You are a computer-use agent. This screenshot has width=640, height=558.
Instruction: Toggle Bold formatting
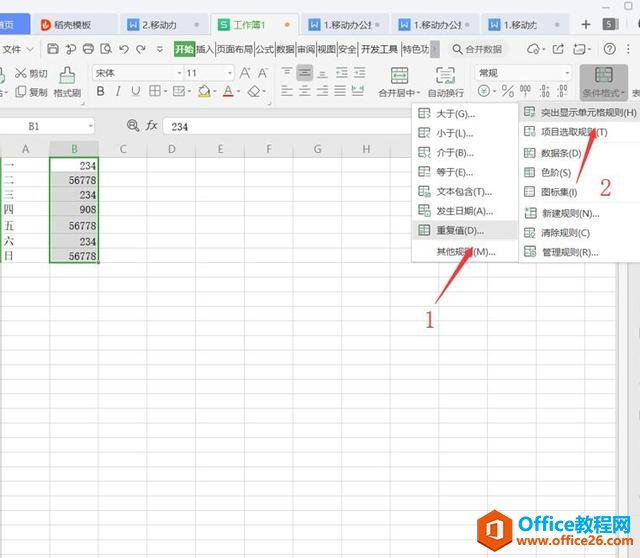(100, 91)
